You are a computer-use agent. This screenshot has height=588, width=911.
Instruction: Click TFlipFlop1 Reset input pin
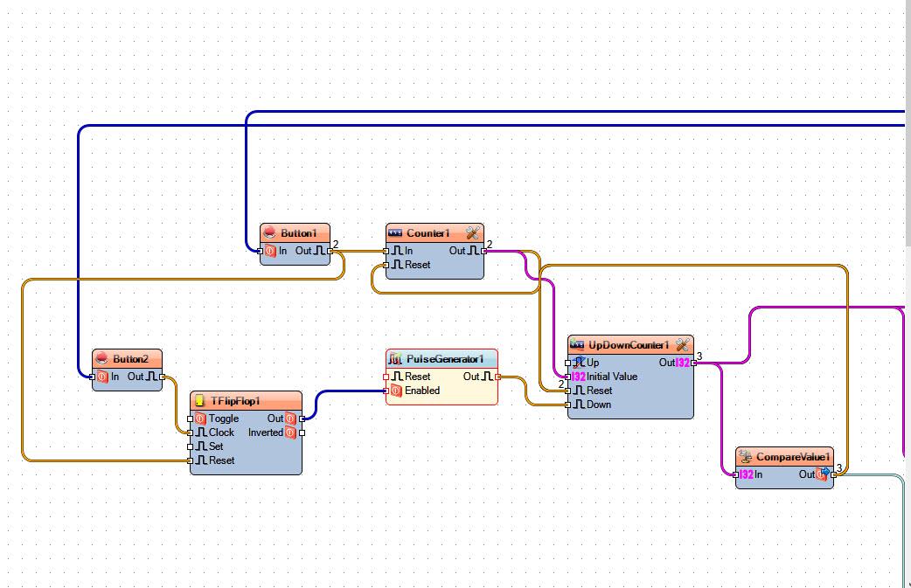(191, 460)
